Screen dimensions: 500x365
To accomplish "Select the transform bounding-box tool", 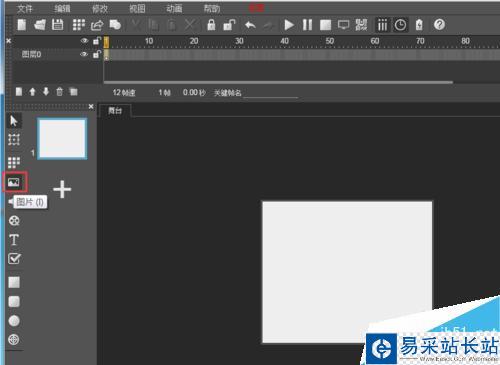I will [x=14, y=139].
